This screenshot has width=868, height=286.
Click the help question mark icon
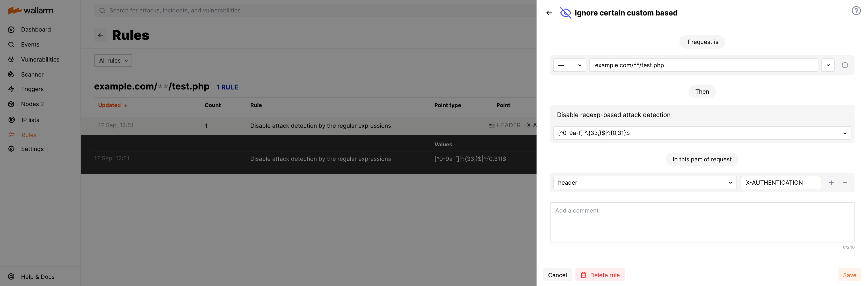tap(856, 11)
